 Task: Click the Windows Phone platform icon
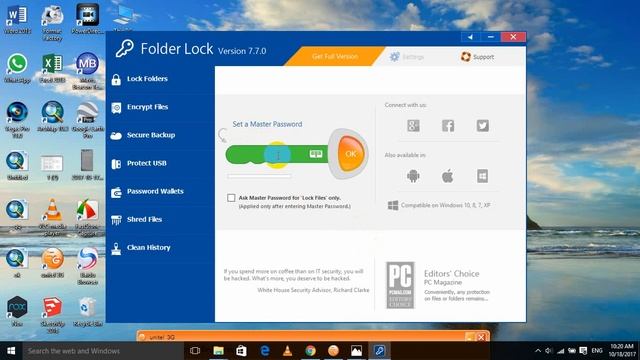pos(482,176)
